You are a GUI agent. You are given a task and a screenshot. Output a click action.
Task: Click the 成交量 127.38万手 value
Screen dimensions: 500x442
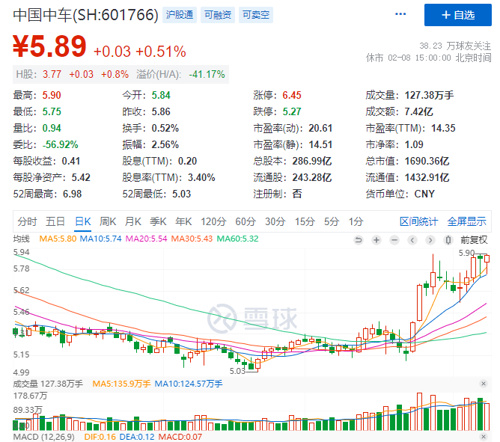[x=429, y=95]
